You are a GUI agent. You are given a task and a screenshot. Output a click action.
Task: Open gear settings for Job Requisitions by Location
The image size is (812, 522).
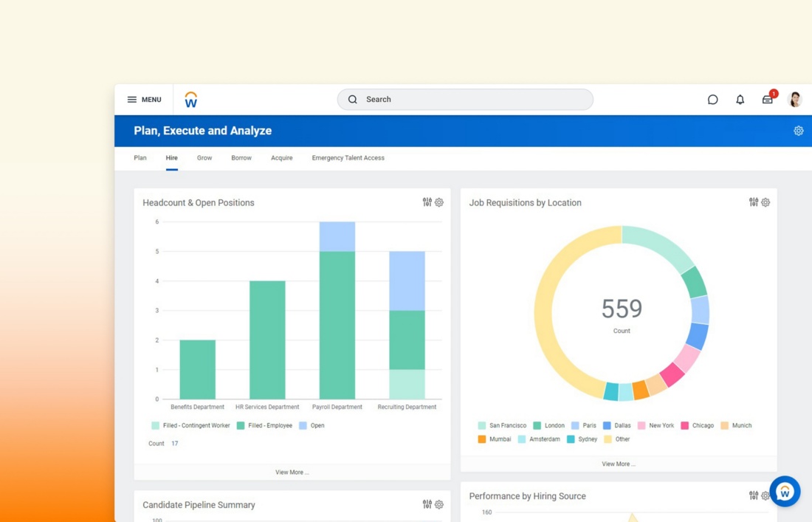[765, 202]
